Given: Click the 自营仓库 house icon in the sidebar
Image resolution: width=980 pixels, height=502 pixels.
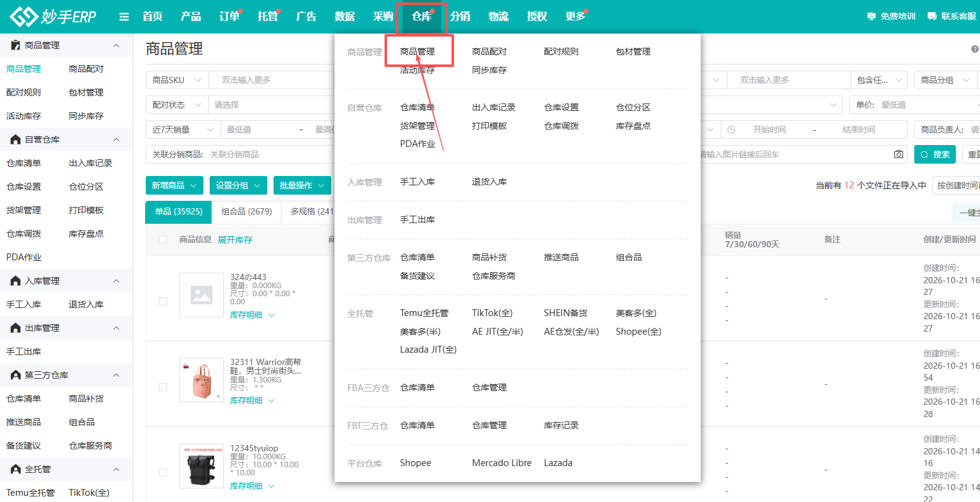Looking at the screenshot, I should point(16,139).
